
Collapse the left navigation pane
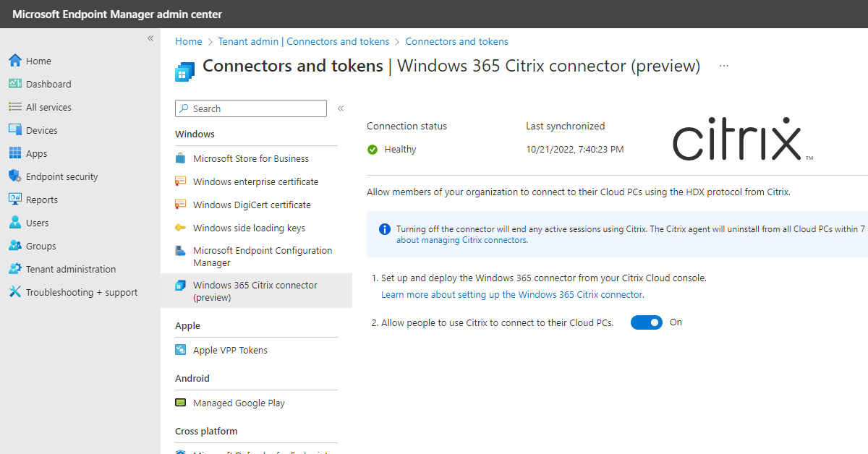(150, 38)
